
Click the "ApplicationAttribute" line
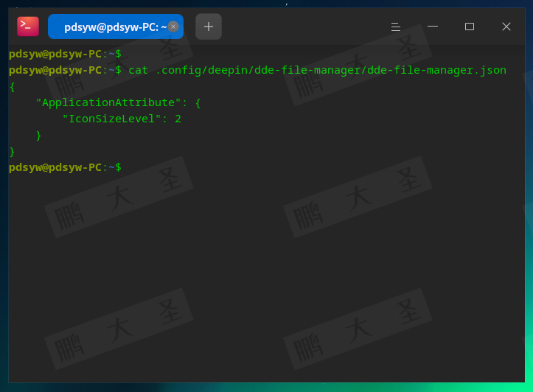pos(118,102)
